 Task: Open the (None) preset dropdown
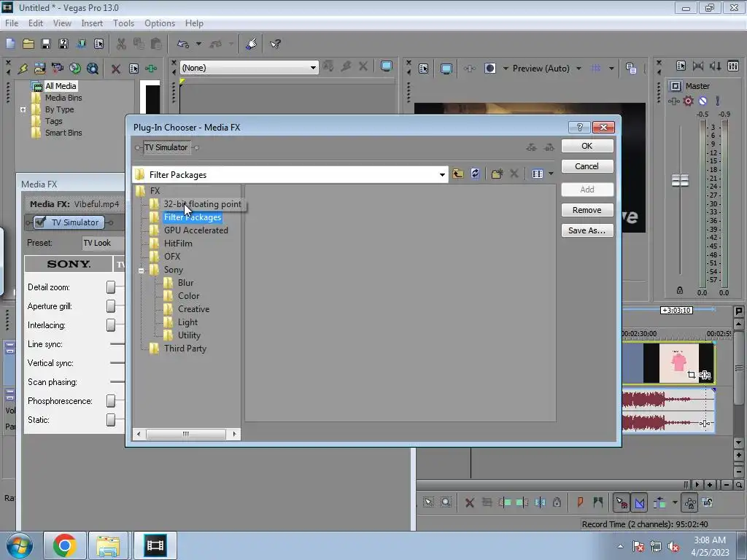(x=313, y=68)
